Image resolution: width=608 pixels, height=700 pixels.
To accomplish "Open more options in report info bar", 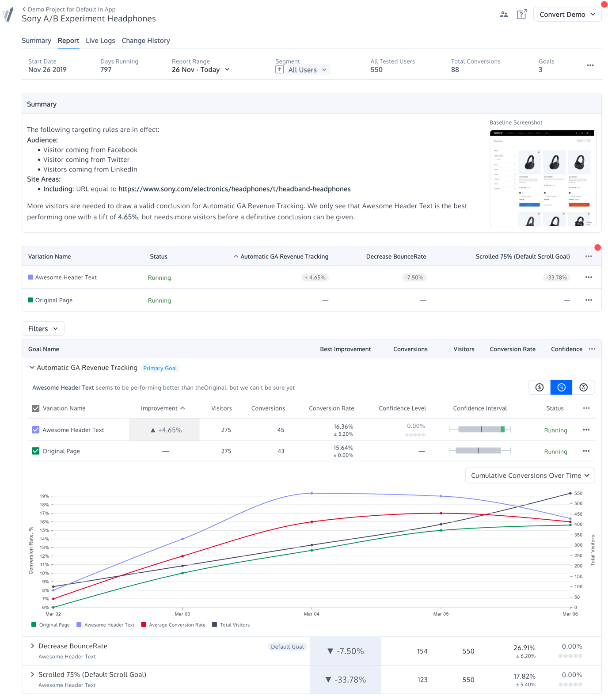I will pos(590,65).
